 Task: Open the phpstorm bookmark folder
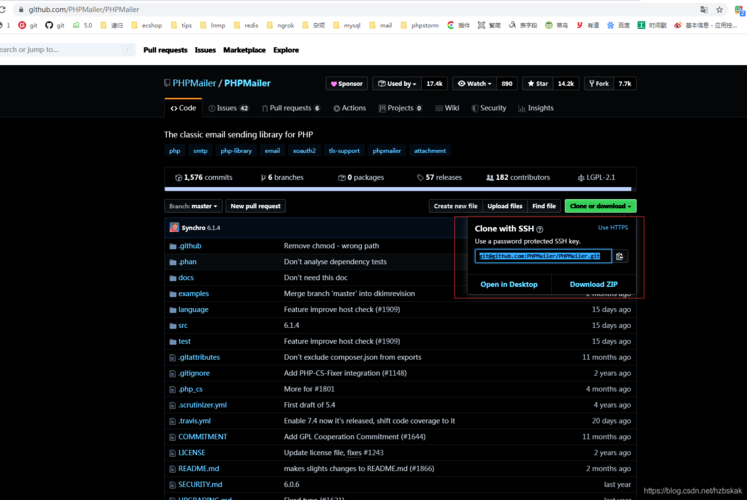[420, 25]
